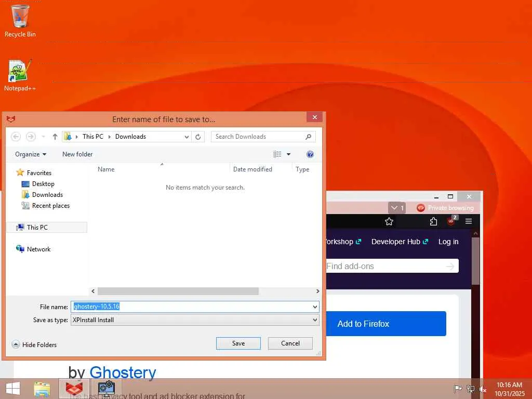532x399 pixels.
Task: Click the Log in link
Action: click(x=448, y=242)
